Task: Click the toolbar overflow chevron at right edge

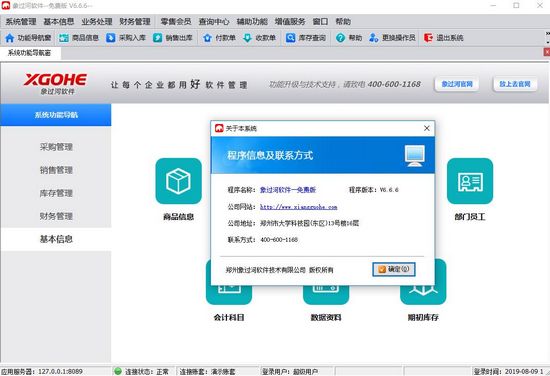Action: click(548, 38)
